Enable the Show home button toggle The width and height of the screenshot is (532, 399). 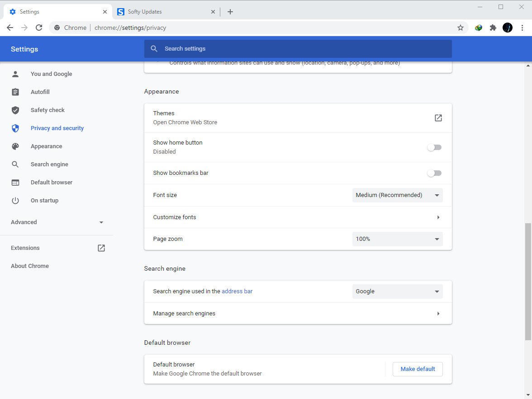434,147
